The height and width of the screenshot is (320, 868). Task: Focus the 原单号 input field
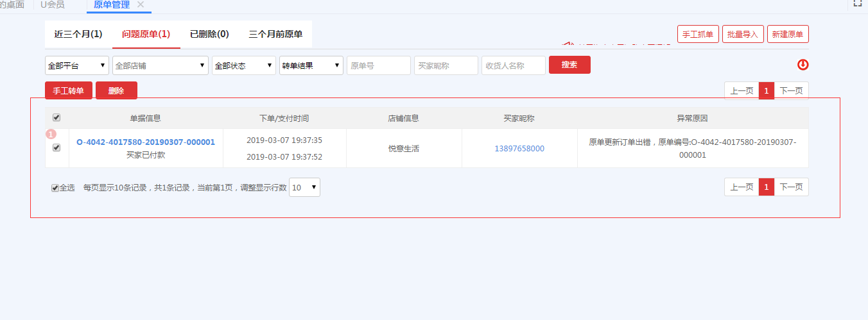tap(379, 65)
